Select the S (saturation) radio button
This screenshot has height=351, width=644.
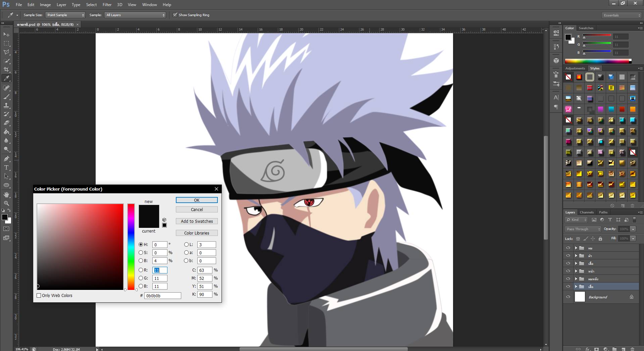[141, 253]
